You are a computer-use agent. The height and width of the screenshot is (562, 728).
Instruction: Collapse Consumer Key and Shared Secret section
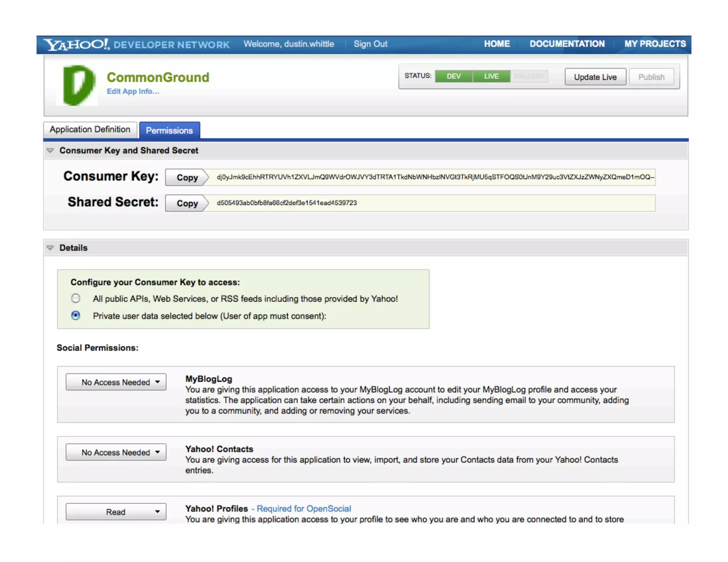tap(50, 151)
